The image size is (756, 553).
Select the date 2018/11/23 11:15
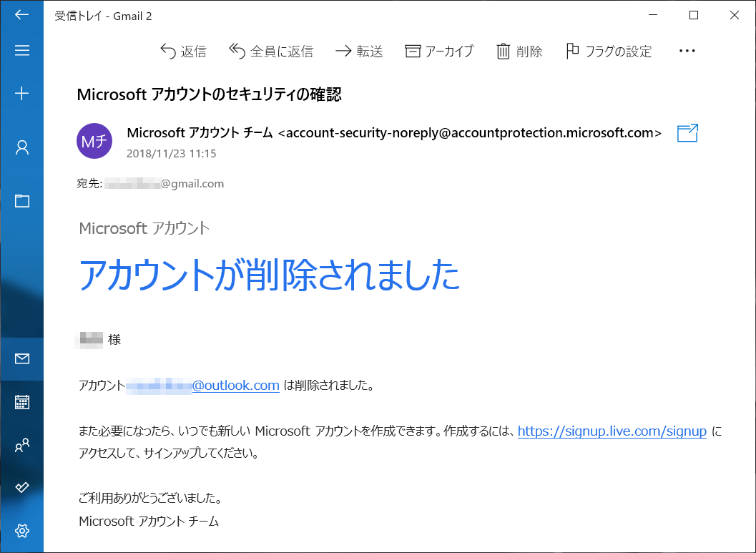[171, 154]
